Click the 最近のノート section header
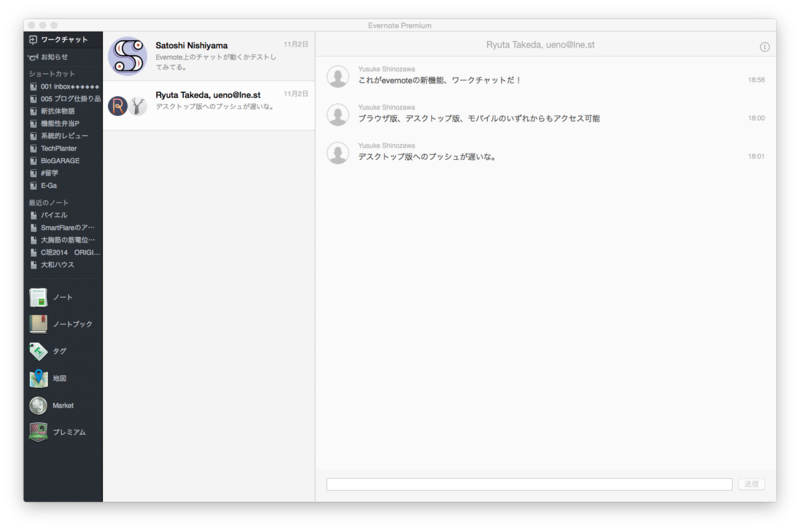 click(48, 203)
